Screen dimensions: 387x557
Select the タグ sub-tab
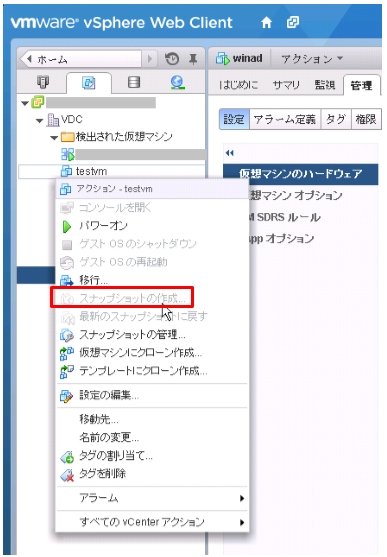335,119
